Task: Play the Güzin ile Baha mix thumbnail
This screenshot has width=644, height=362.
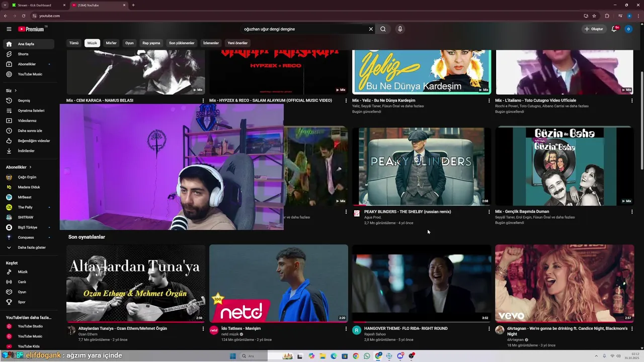Action: click(565, 166)
